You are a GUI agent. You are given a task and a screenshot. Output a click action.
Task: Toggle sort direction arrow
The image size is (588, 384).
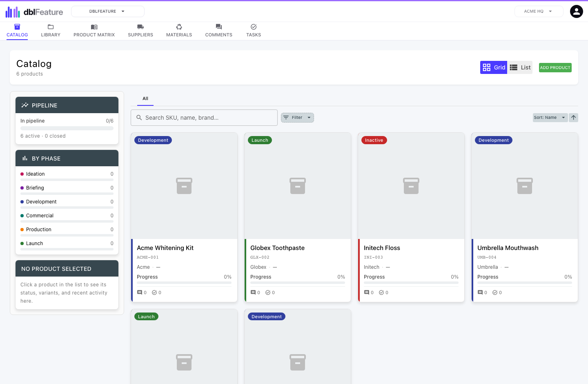(573, 118)
